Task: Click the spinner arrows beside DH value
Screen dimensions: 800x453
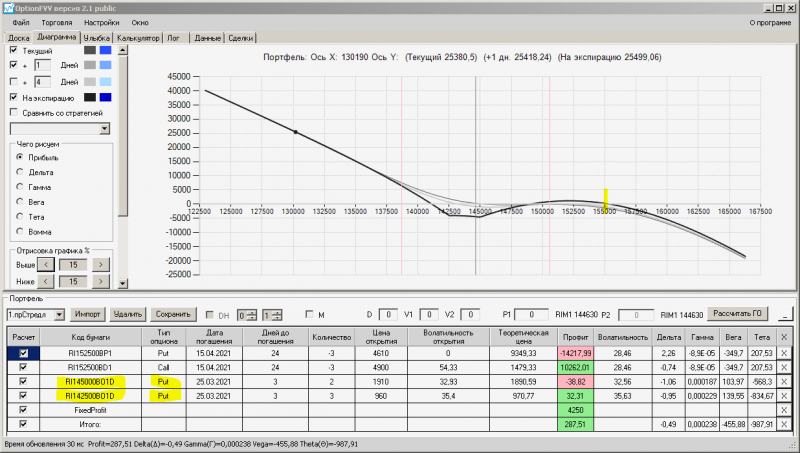Action: tap(251, 315)
